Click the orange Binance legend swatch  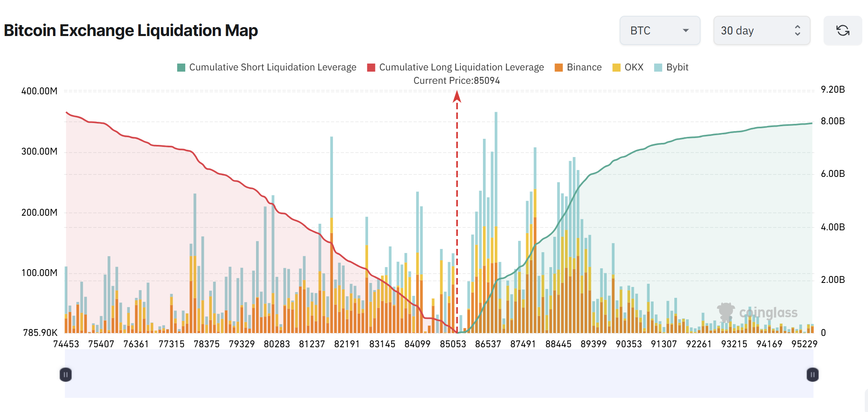pos(559,68)
